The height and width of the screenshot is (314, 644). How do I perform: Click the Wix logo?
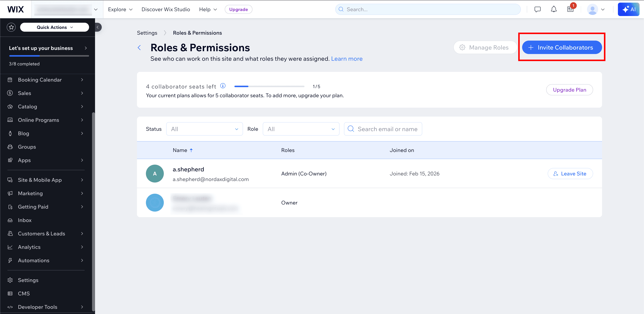15,9
